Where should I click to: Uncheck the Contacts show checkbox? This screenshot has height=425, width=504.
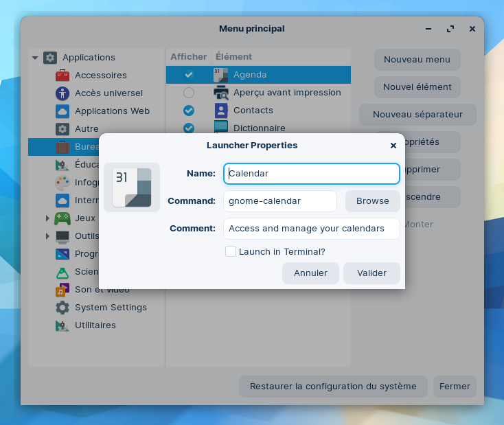pyautogui.click(x=189, y=111)
